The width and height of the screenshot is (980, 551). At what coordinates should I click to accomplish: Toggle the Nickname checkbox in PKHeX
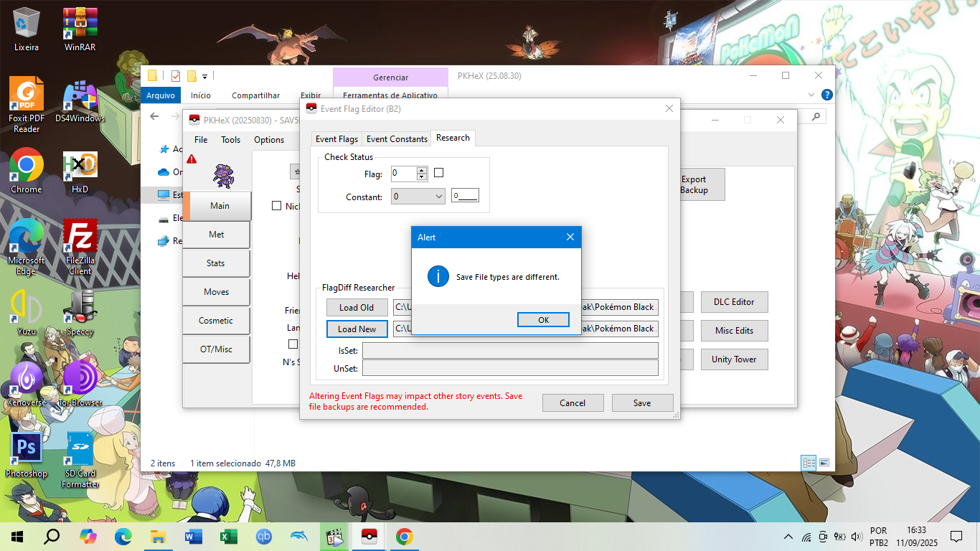point(277,206)
